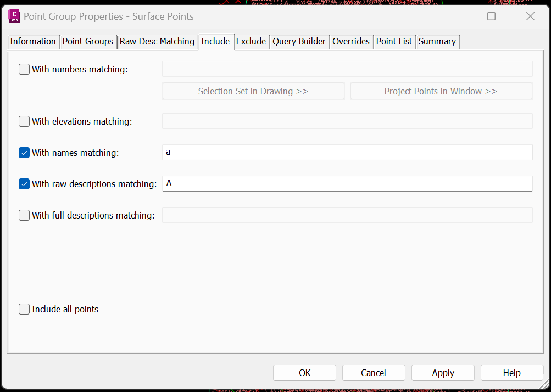Click the Civil 3D app icon in title bar

14,16
